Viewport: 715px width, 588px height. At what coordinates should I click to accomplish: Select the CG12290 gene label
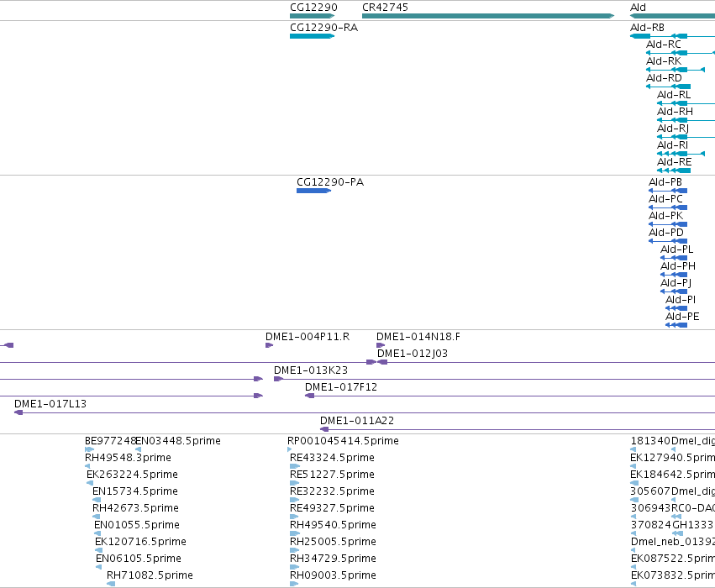(x=313, y=8)
